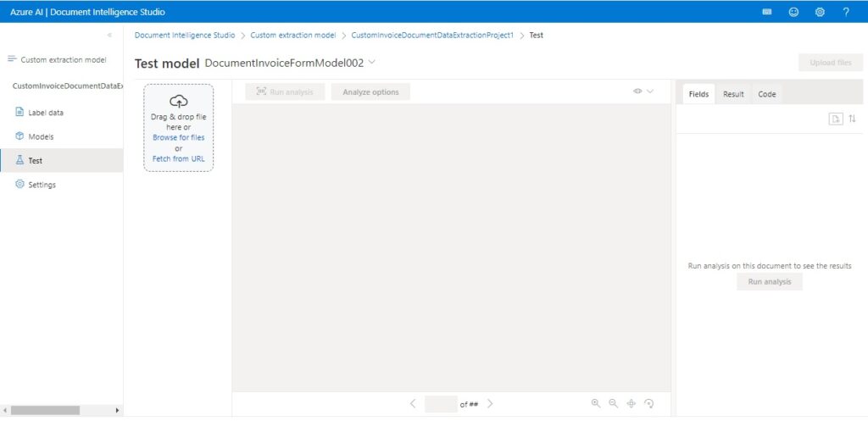The height and width of the screenshot is (421, 868).
Task: Click the sidebar scrollbar left arrow
Action: tap(5, 411)
